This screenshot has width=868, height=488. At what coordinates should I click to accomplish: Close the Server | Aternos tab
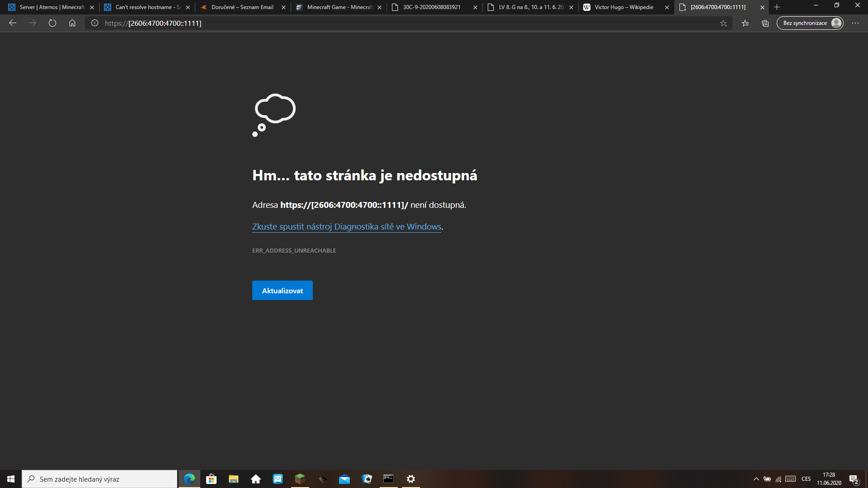[92, 7]
